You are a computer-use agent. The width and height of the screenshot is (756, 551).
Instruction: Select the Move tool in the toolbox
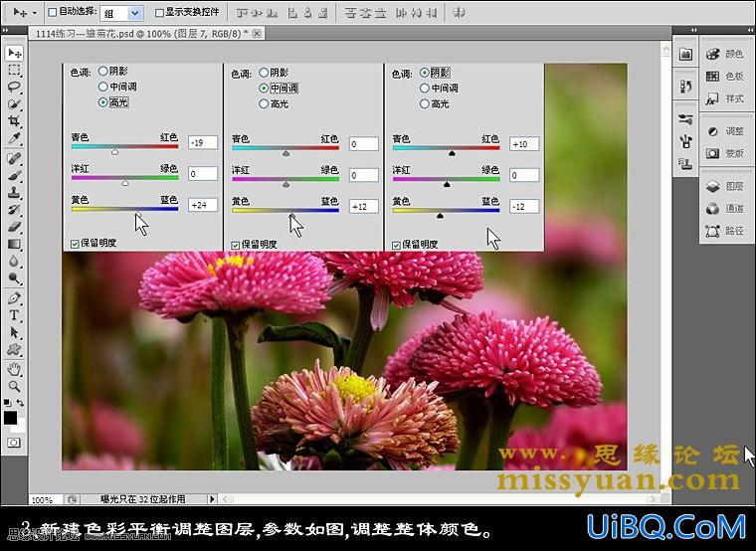pos(15,53)
